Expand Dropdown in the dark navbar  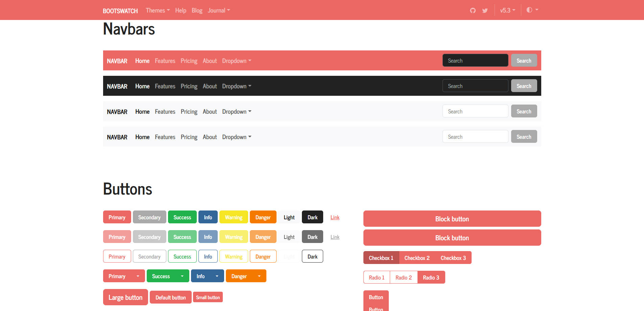pyautogui.click(x=237, y=86)
